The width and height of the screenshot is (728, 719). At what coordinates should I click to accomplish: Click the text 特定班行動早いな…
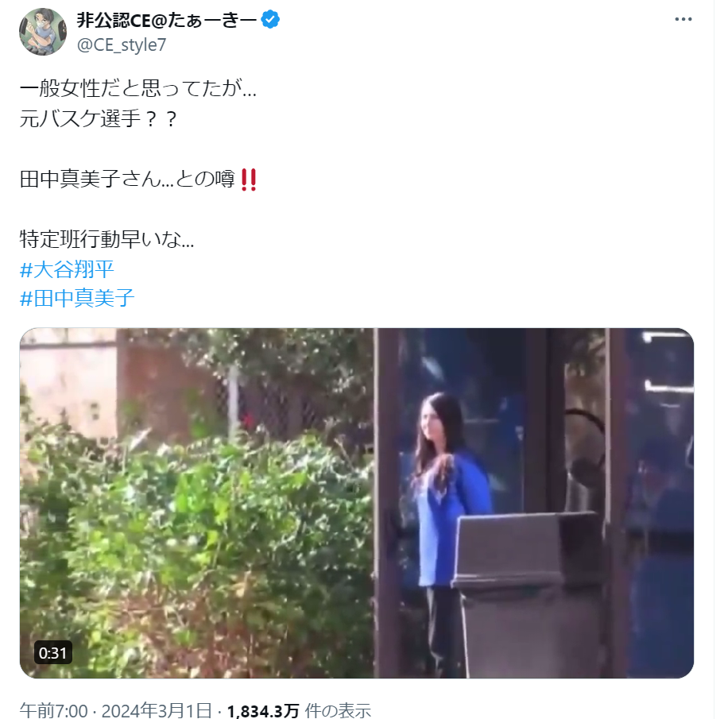coord(106,239)
